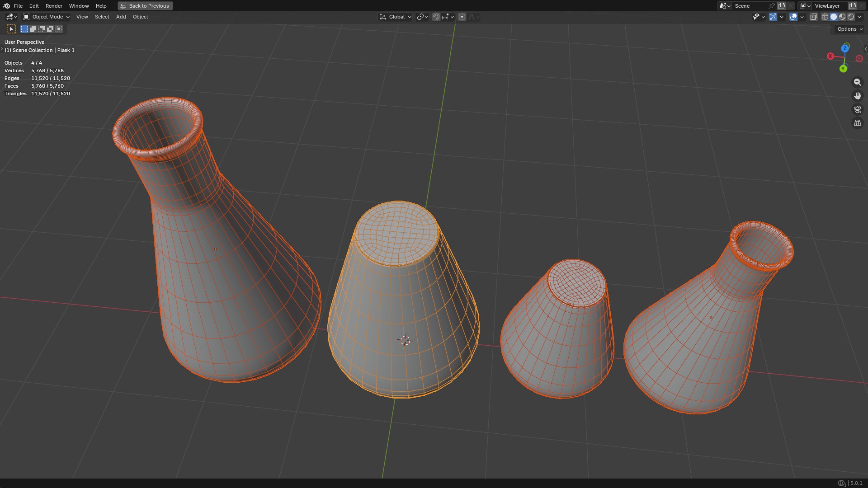Click the Blender logo menu icon
Screen dimensions: 868x488
pos(6,6)
